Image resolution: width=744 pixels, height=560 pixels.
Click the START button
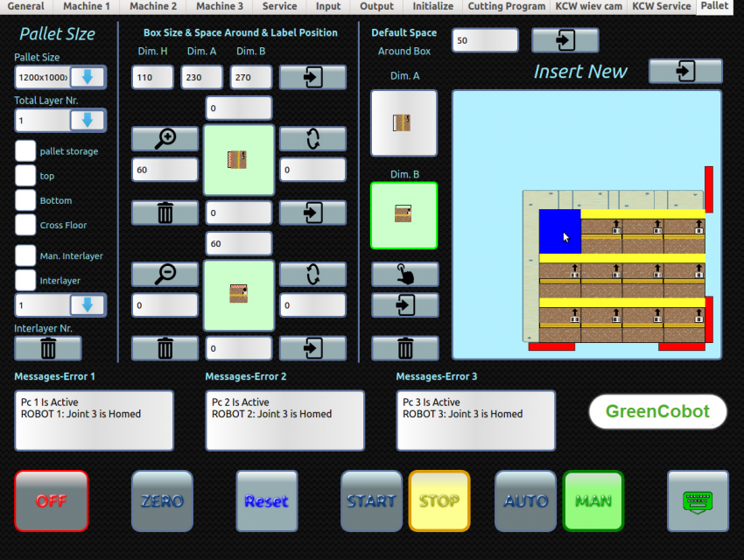(x=371, y=501)
